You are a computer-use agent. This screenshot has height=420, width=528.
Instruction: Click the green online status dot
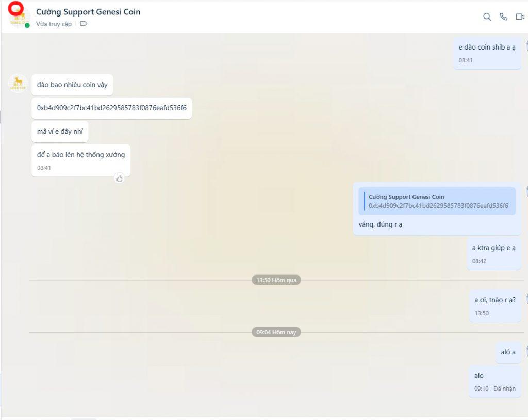[27, 25]
